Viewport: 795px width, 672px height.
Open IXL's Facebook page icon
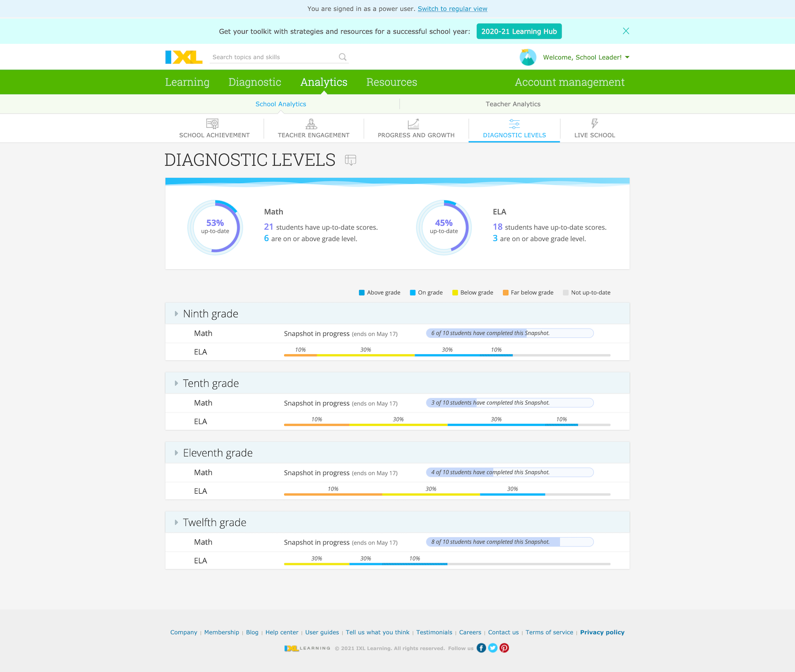click(x=481, y=648)
